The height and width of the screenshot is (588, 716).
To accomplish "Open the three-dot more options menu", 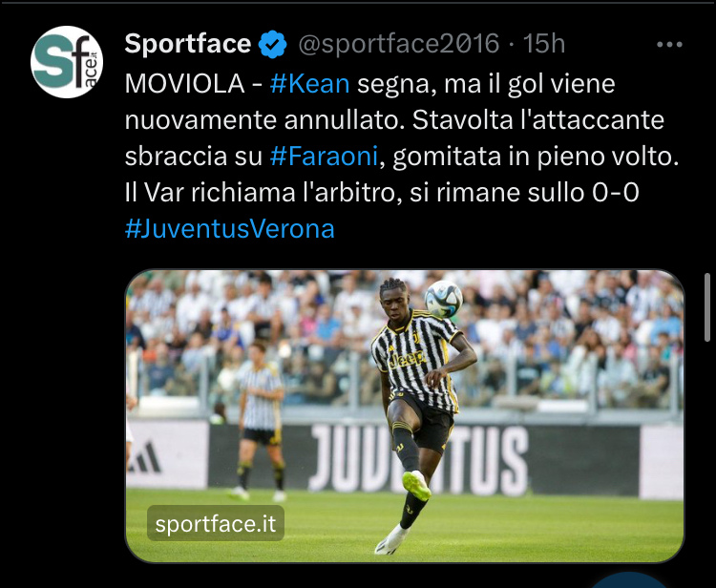I will coord(669,44).
